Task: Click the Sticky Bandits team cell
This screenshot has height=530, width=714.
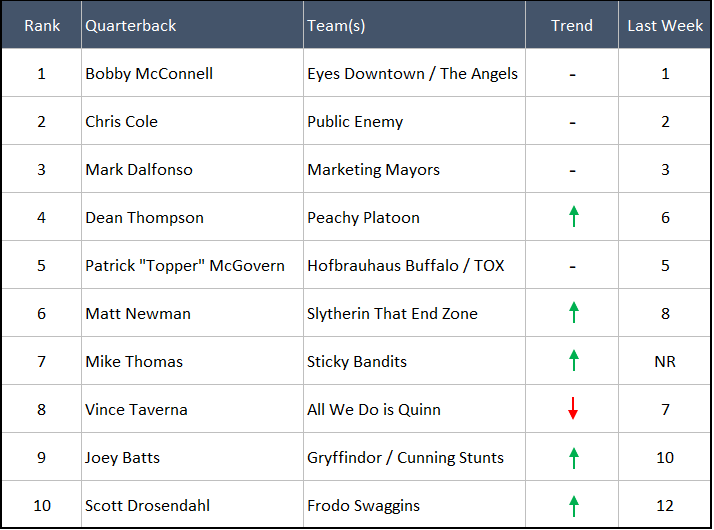Action: [x=357, y=361]
